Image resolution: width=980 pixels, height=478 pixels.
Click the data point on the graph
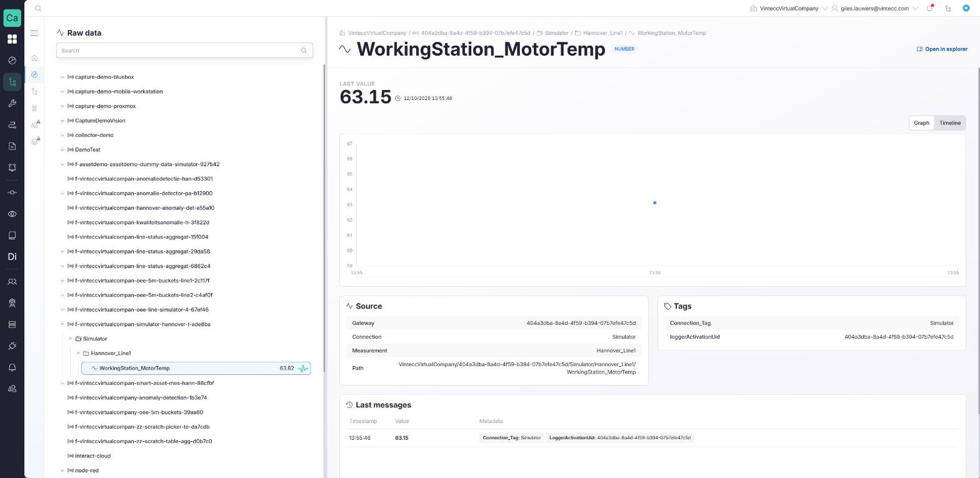click(654, 202)
